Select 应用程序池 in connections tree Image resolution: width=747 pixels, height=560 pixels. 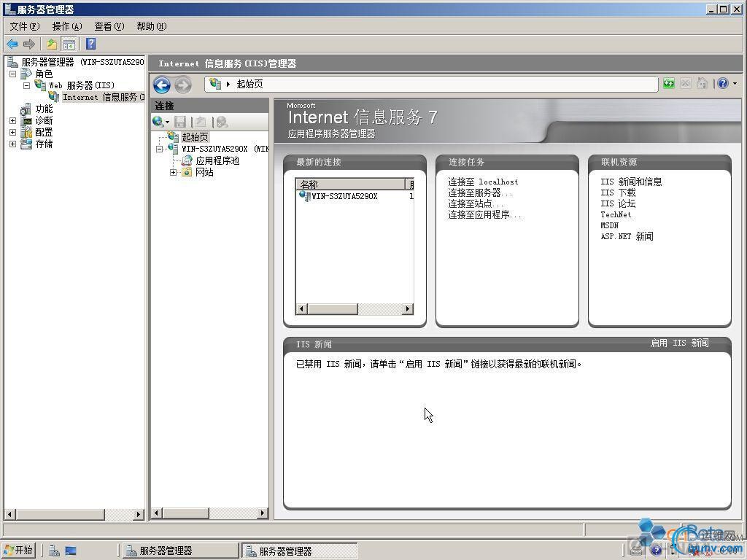[x=217, y=160]
